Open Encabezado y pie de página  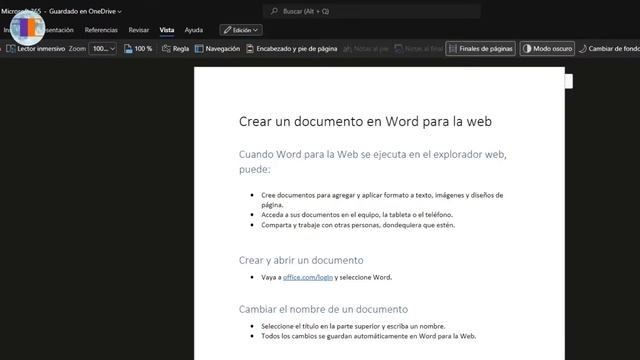[292, 49]
